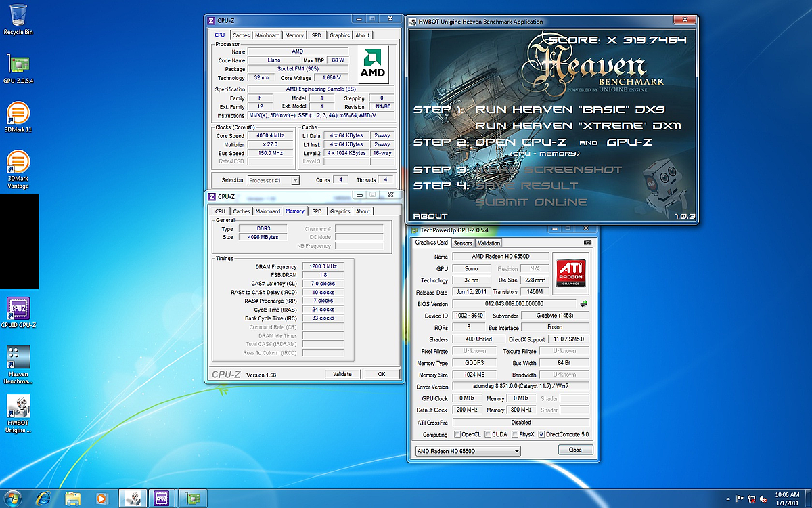Click the Heaven score X 319.7464 text

(x=618, y=41)
